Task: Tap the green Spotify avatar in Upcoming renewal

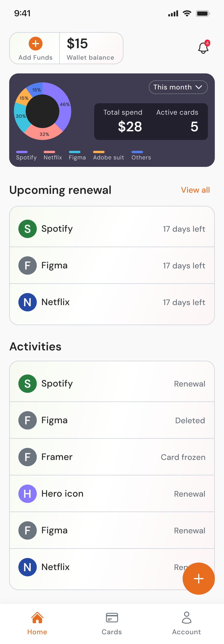Action: [28, 228]
